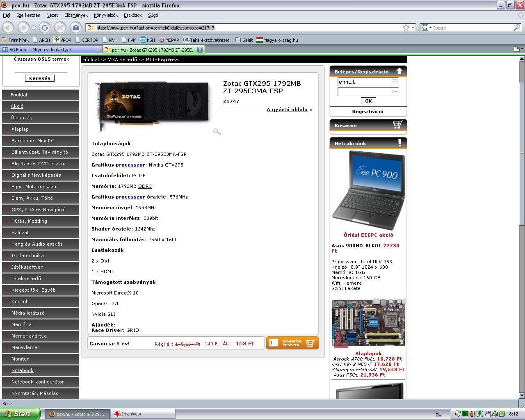Image resolution: width=525 pixels, height=420 pixels.
Task: Follow the A gyártó oldala link
Action: click(x=287, y=110)
